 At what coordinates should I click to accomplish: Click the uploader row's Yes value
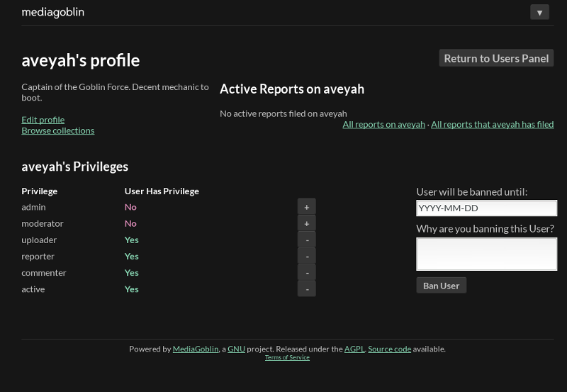pos(132,240)
